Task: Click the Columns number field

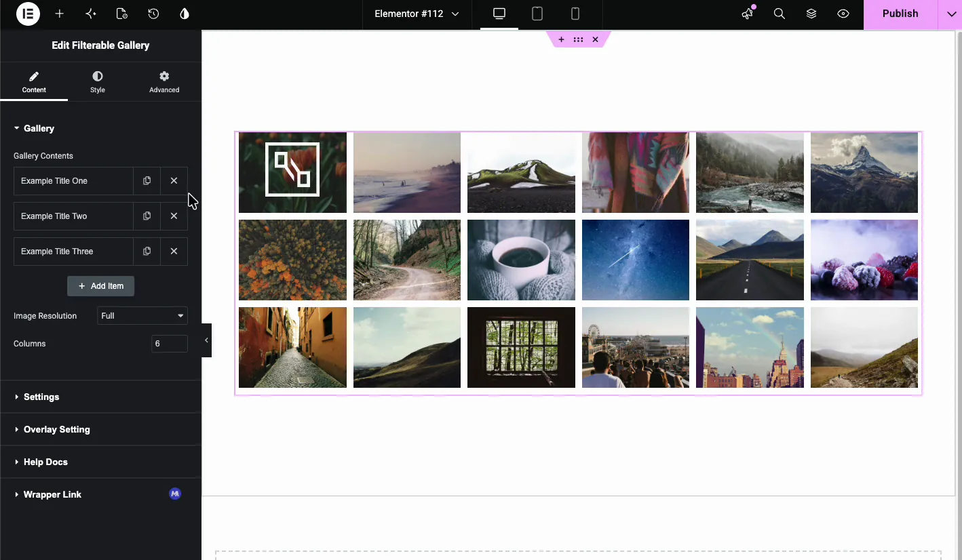Action: (170, 344)
